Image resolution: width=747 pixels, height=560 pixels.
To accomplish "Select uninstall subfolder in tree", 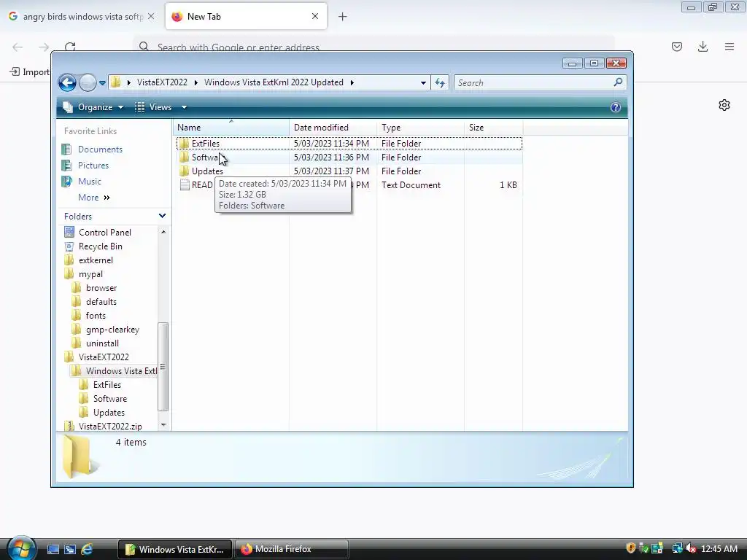I will click(102, 343).
